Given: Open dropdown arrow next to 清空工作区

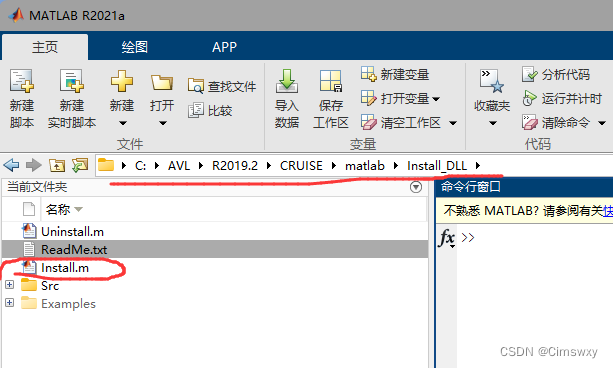Looking at the screenshot, I should (453, 123).
